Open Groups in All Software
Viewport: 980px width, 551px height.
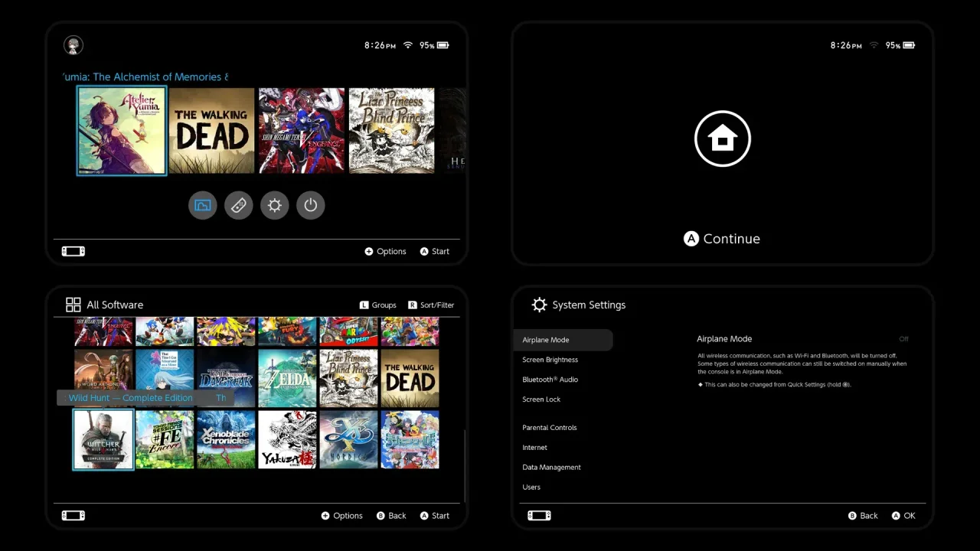tap(378, 305)
